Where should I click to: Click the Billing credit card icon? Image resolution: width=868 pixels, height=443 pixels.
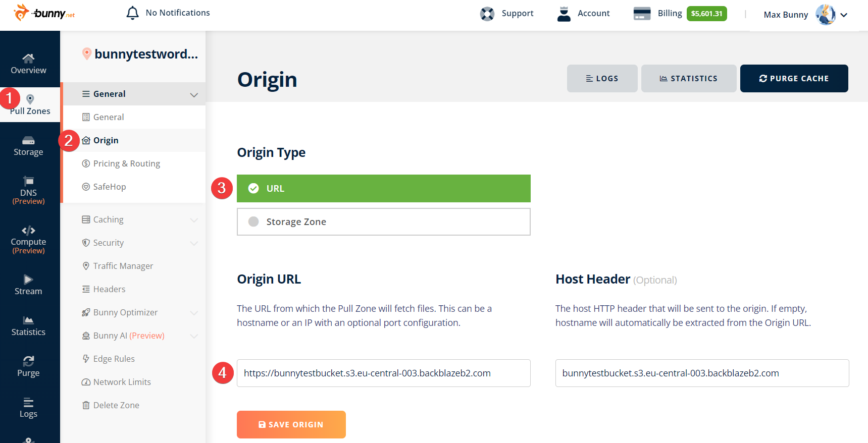(642, 14)
